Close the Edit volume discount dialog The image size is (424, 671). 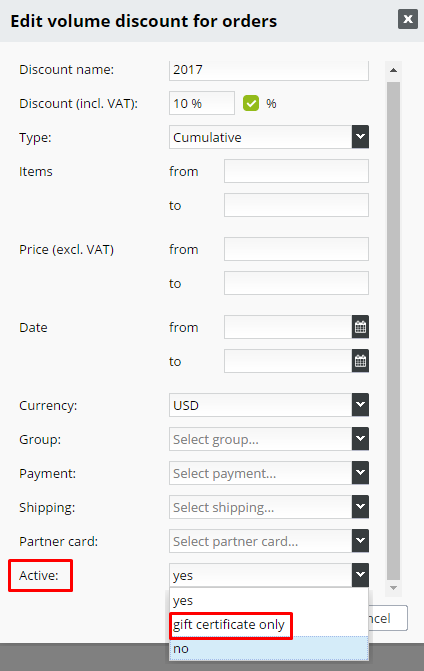click(x=408, y=19)
